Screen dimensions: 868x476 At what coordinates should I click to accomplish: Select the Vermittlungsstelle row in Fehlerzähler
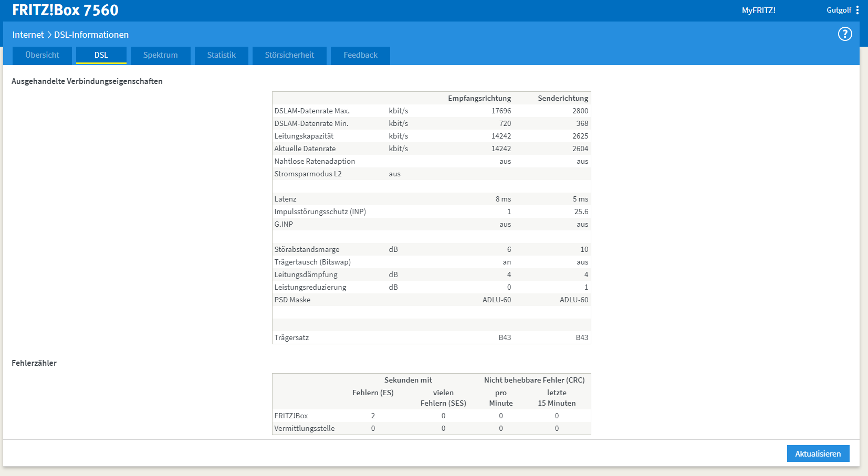(431, 428)
